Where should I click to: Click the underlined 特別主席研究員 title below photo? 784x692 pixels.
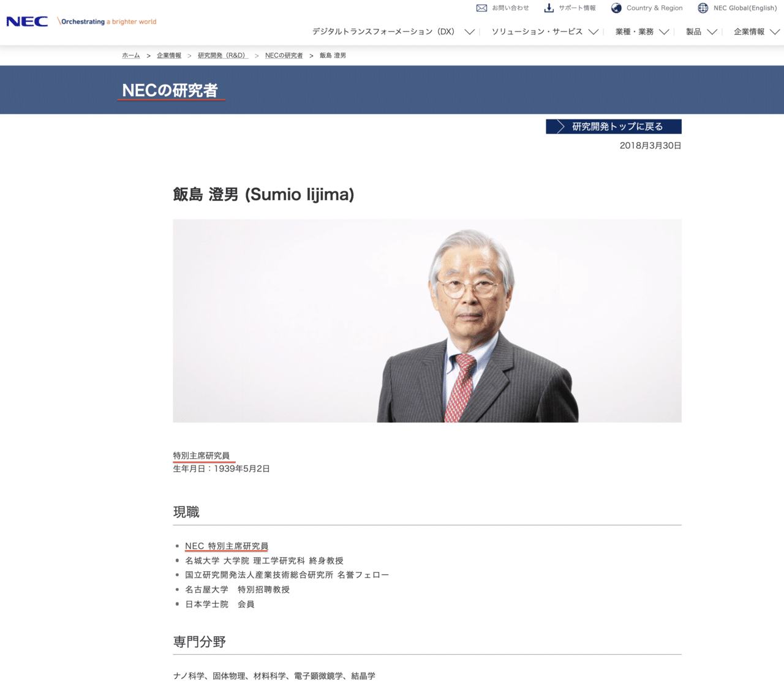[202, 456]
